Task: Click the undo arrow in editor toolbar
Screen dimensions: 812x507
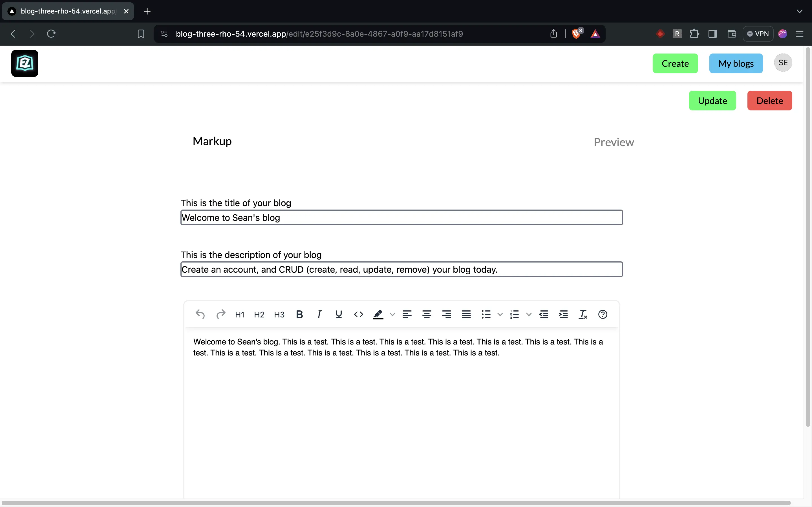Action: (x=200, y=314)
